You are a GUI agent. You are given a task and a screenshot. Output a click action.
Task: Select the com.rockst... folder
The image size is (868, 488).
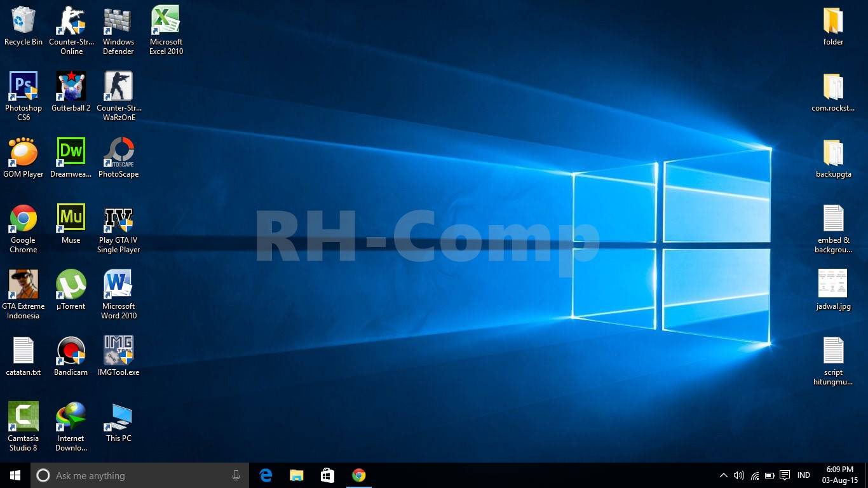tap(833, 93)
